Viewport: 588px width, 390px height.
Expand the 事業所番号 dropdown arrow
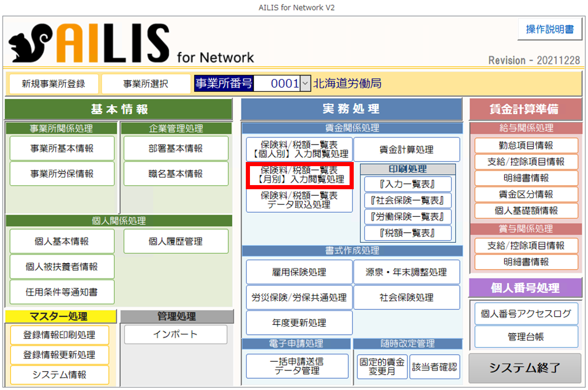click(305, 84)
